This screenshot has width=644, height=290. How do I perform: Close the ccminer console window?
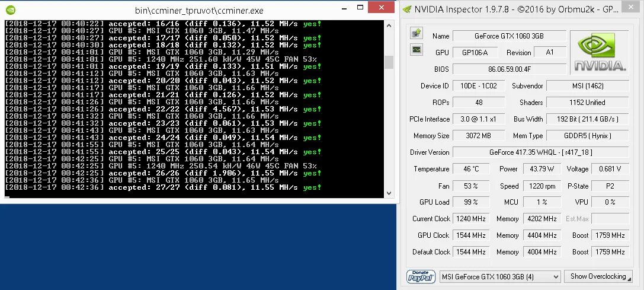(382, 7)
